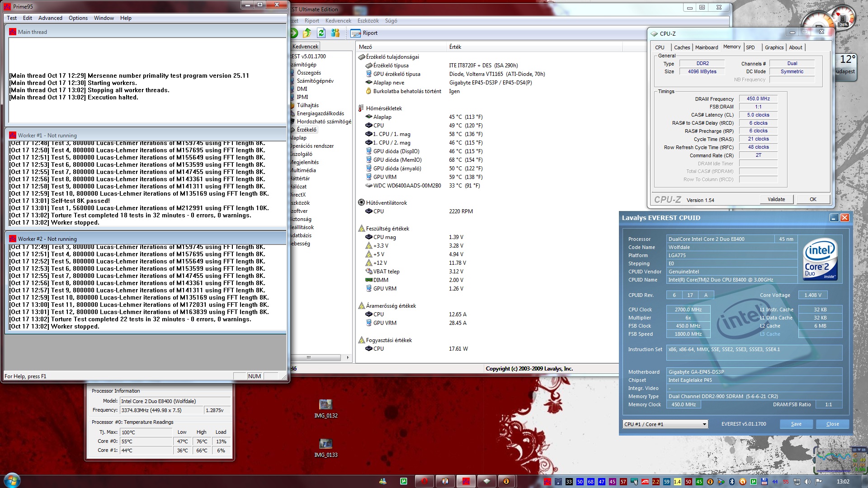
Task: Click the refresh icon in Everest toolbar
Action: point(321,33)
